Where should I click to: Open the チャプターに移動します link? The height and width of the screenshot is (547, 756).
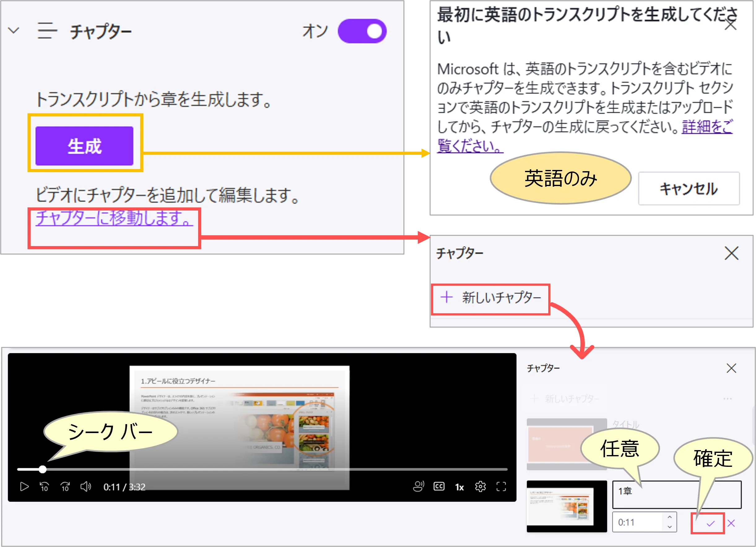(114, 218)
